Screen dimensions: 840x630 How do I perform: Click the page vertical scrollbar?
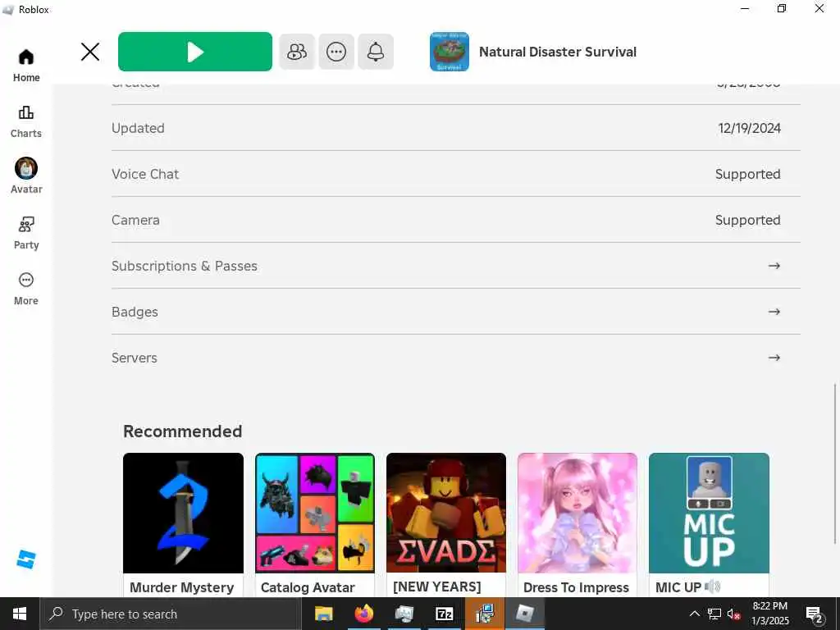(x=834, y=465)
